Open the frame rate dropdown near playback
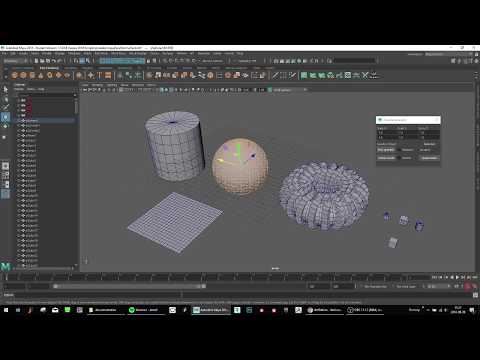This screenshot has height=360, width=480. 437,286
